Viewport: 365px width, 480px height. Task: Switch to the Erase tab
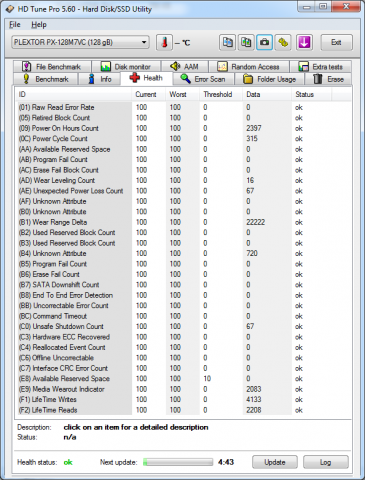coord(329,79)
